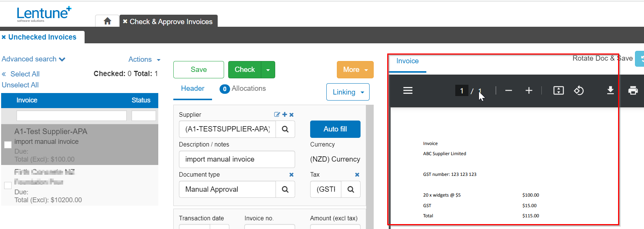The width and height of the screenshot is (644, 229).
Task: Close the Unchecked Invoices tab
Action: pos(4,37)
